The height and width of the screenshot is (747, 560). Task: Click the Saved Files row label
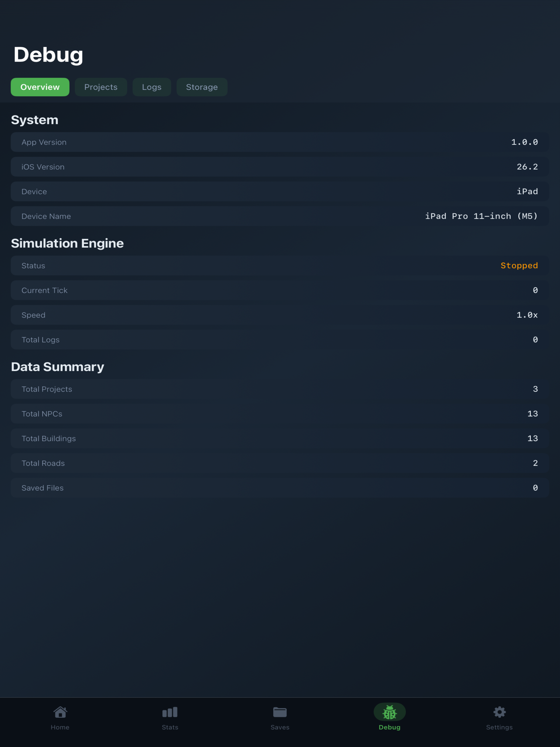(x=43, y=488)
